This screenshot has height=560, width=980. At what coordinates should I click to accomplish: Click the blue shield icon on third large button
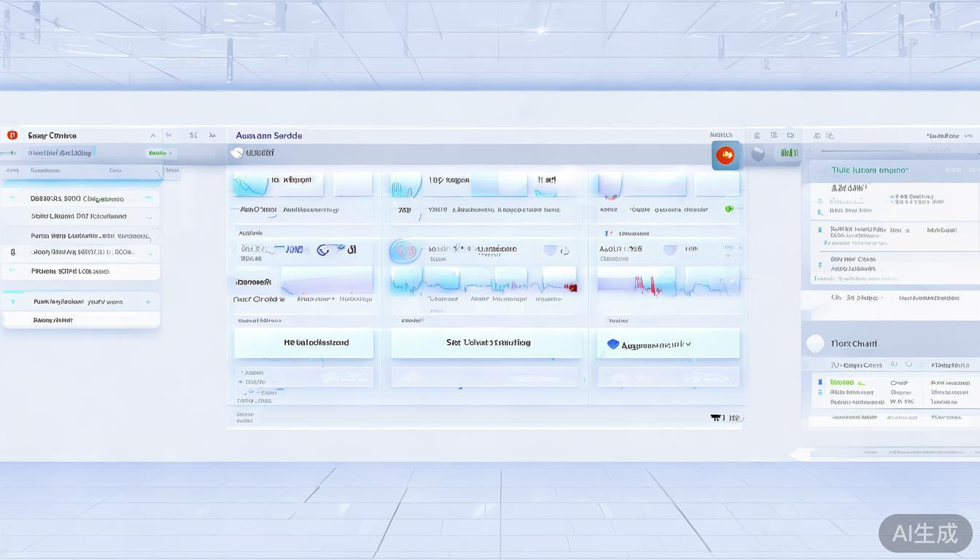click(x=612, y=344)
